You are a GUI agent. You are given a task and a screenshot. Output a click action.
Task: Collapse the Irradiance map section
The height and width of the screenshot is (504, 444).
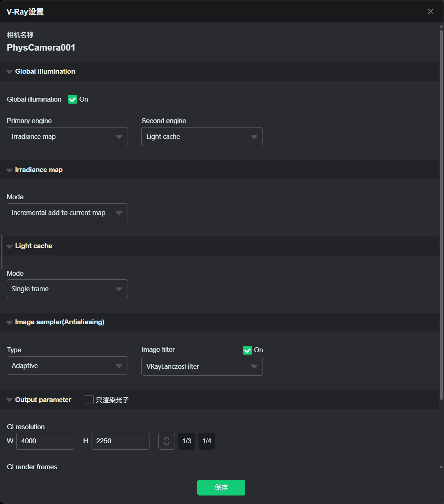point(9,170)
